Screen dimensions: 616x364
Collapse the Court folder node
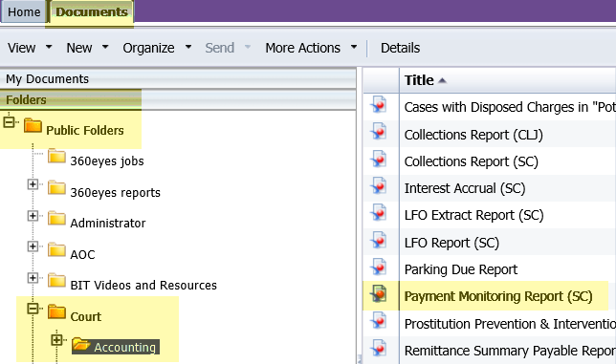33,309
